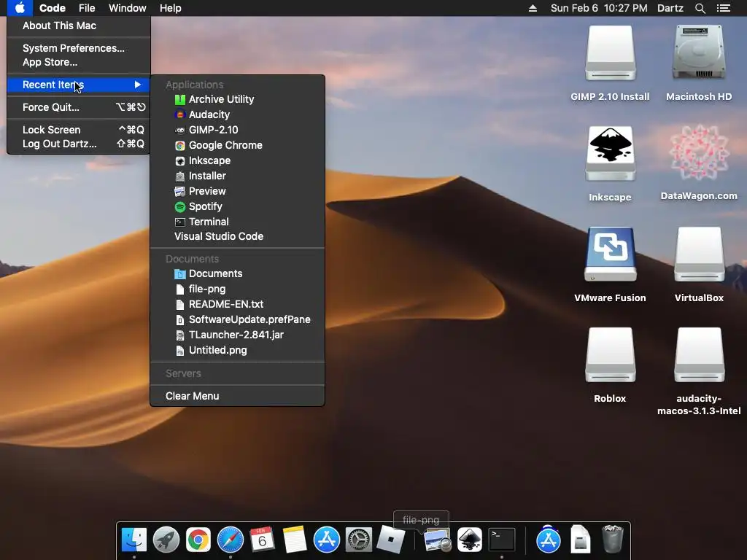747x560 pixels.
Task: Open README-EN.txt from recent documents
Action: pos(237,304)
